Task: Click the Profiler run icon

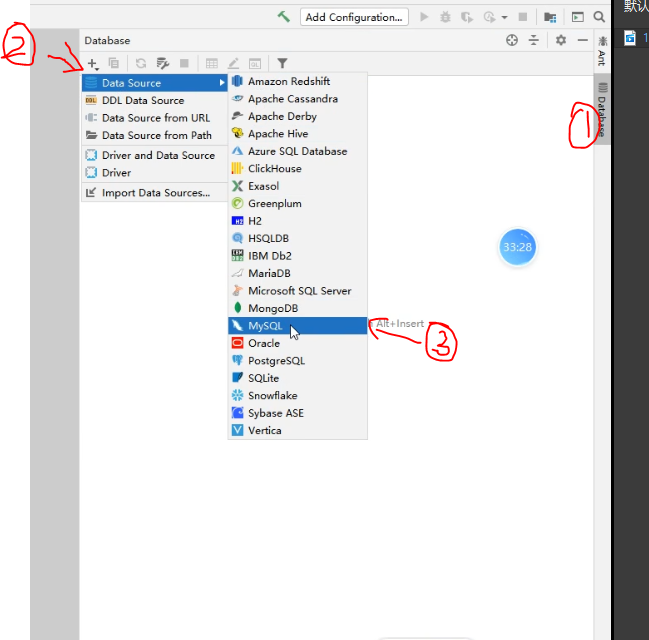Action: pyautogui.click(x=489, y=17)
